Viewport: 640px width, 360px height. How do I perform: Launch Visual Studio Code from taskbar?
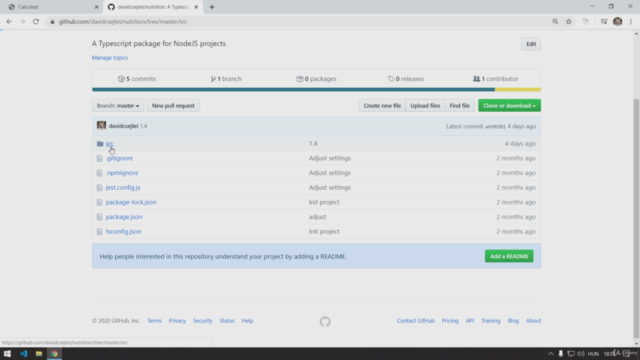(x=23, y=354)
